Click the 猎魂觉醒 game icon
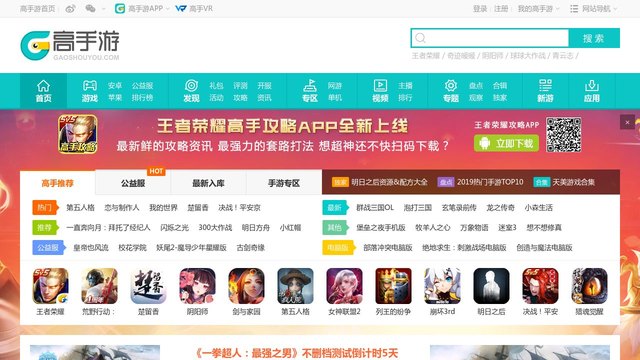 point(589,286)
